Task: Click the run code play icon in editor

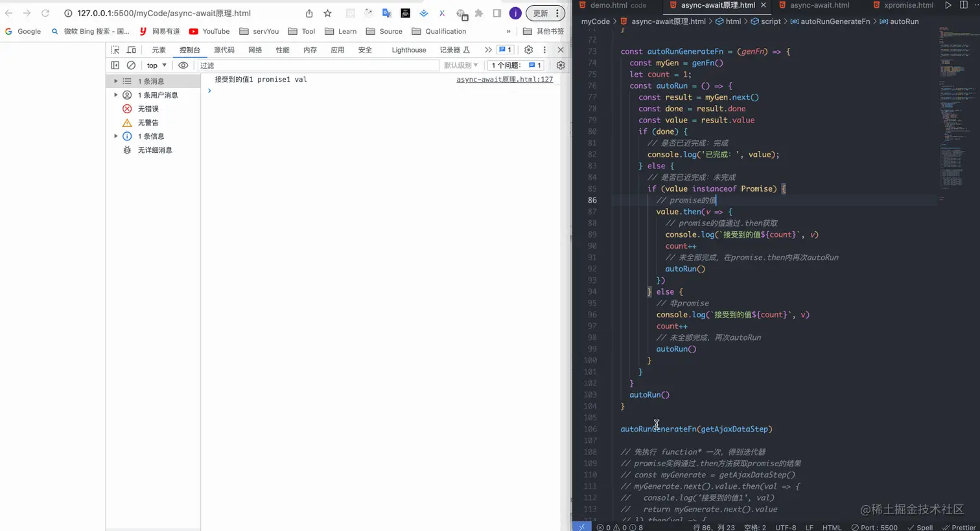Action: pos(948,5)
